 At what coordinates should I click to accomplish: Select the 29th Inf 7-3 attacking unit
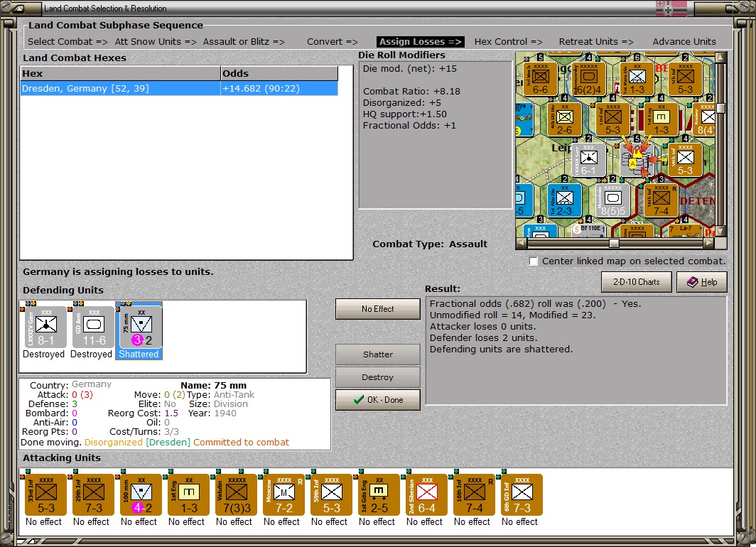coord(94,495)
